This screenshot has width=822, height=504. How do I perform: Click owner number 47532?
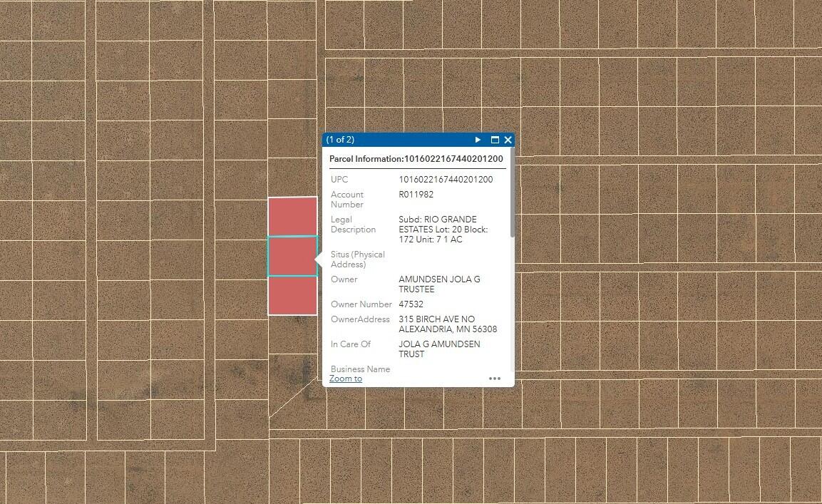(411, 304)
